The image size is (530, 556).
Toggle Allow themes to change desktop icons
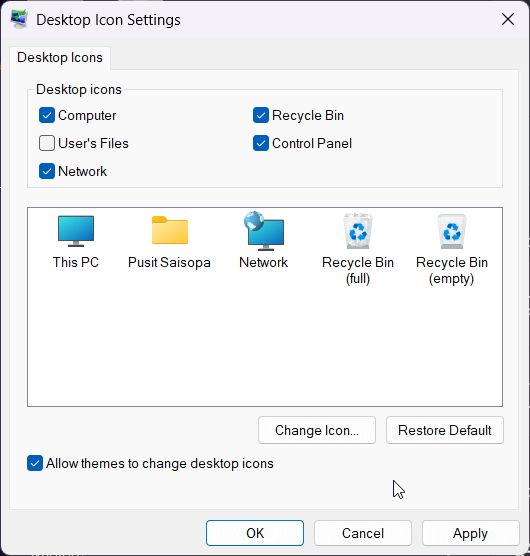(35, 463)
